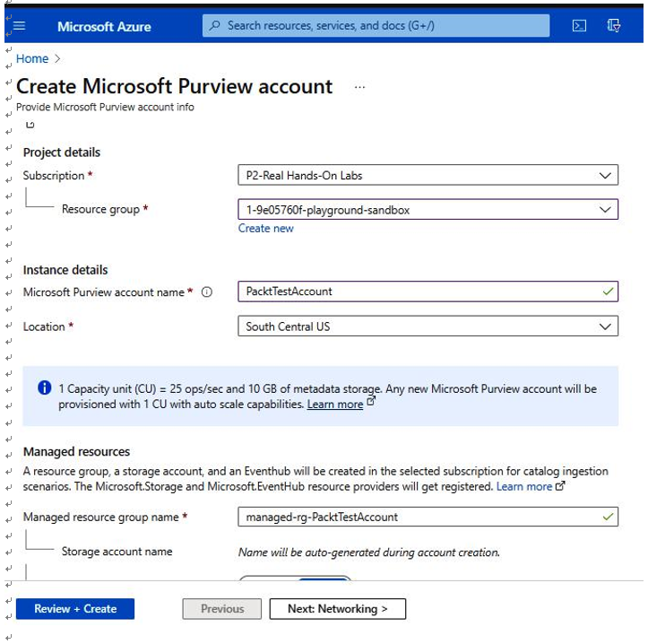Click the Managed resources heading
Screen dimensions: 648x644
click(x=76, y=452)
